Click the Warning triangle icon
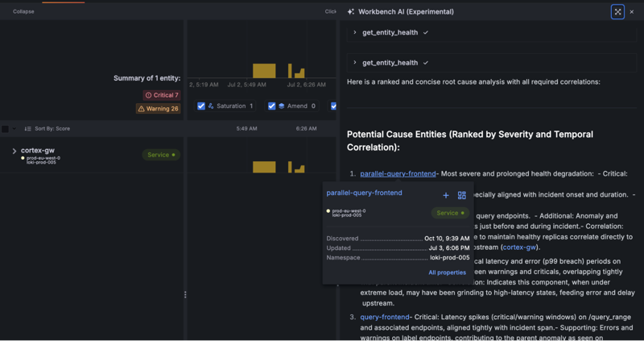Viewport: 644px width, 341px height. (x=142, y=109)
